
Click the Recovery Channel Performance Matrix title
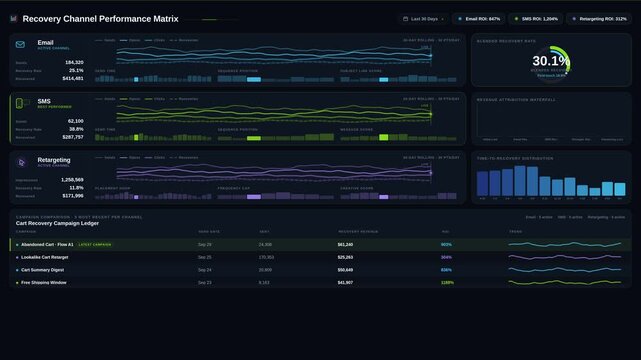coord(100,19)
